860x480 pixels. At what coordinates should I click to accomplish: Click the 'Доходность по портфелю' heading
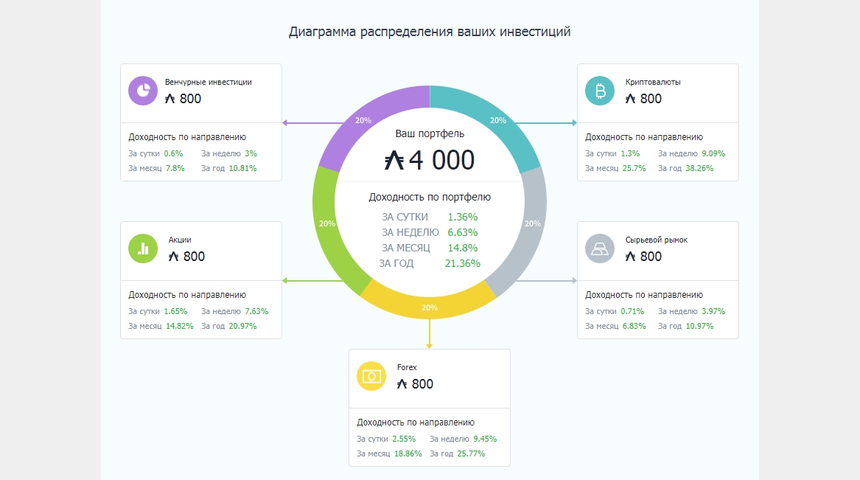pyautogui.click(x=429, y=197)
